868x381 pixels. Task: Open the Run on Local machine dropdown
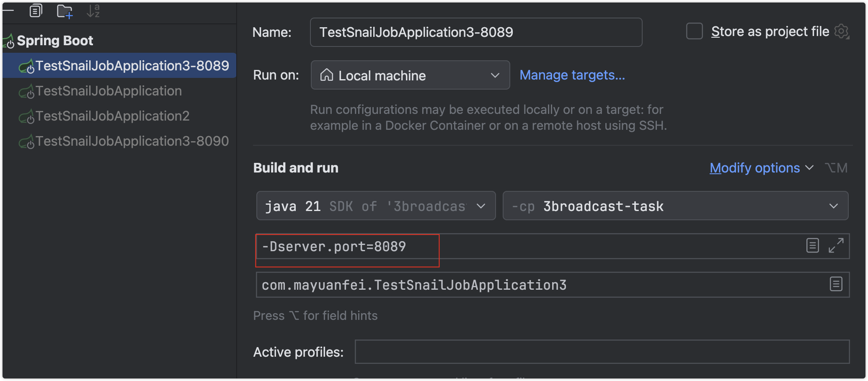pyautogui.click(x=410, y=75)
